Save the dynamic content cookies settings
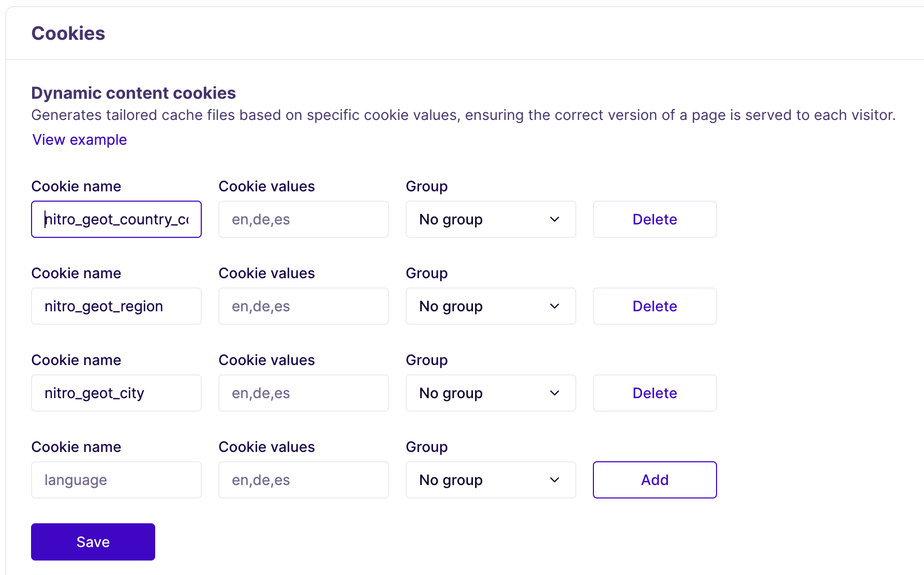The height and width of the screenshot is (575, 924). coord(93,541)
